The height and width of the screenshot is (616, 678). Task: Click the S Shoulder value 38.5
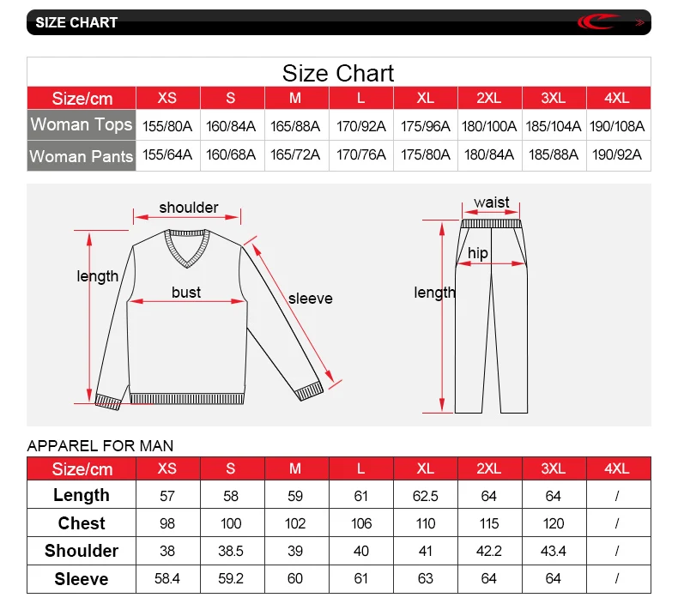[231, 551]
